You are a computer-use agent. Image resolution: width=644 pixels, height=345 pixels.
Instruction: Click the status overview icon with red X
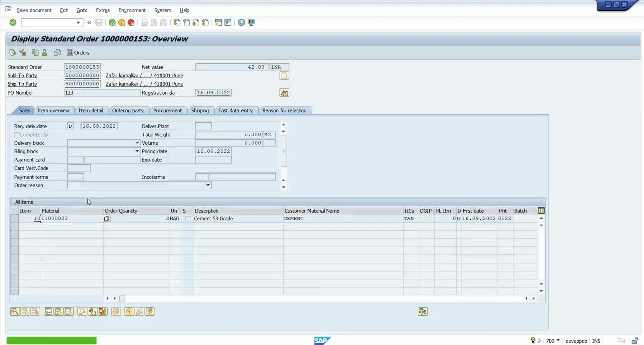tap(22, 53)
